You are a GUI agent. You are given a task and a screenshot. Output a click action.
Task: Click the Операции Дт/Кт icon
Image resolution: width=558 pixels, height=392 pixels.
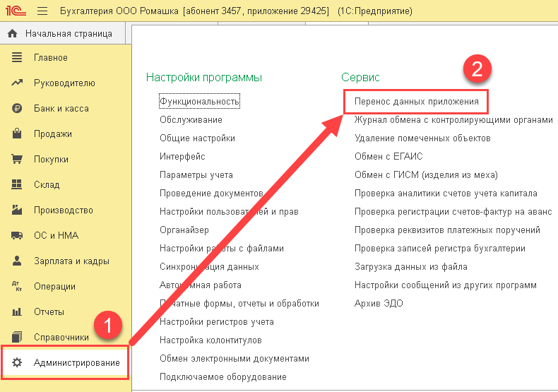17,286
